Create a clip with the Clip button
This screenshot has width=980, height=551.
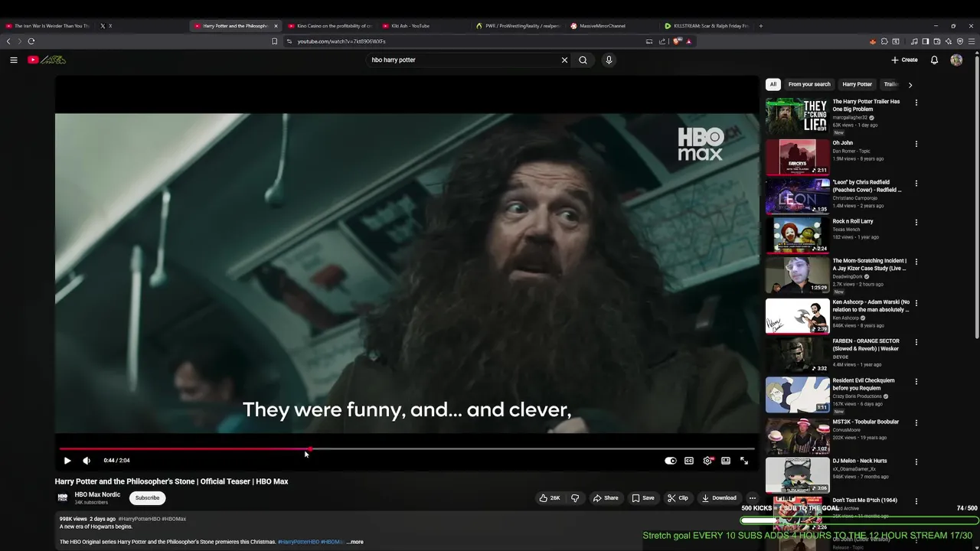click(678, 498)
